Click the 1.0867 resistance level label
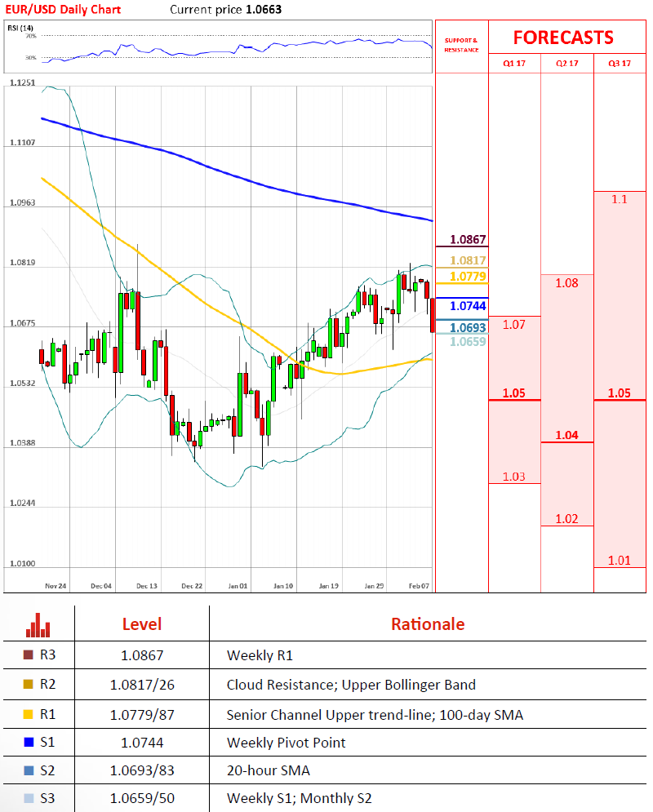The height and width of the screenshot is (812, 653). [468, 239]
